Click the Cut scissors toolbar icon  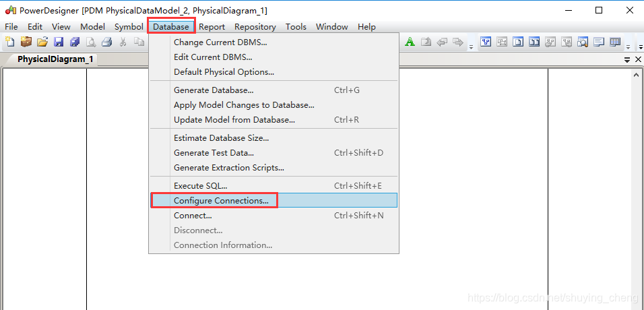coord(123,42)
